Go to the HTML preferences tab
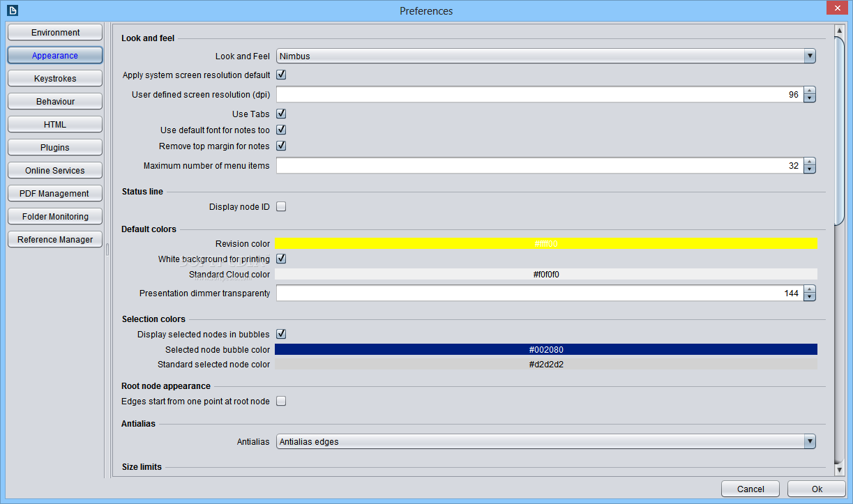The height and width of the screenshot is (504, 853). click(55, 125)
